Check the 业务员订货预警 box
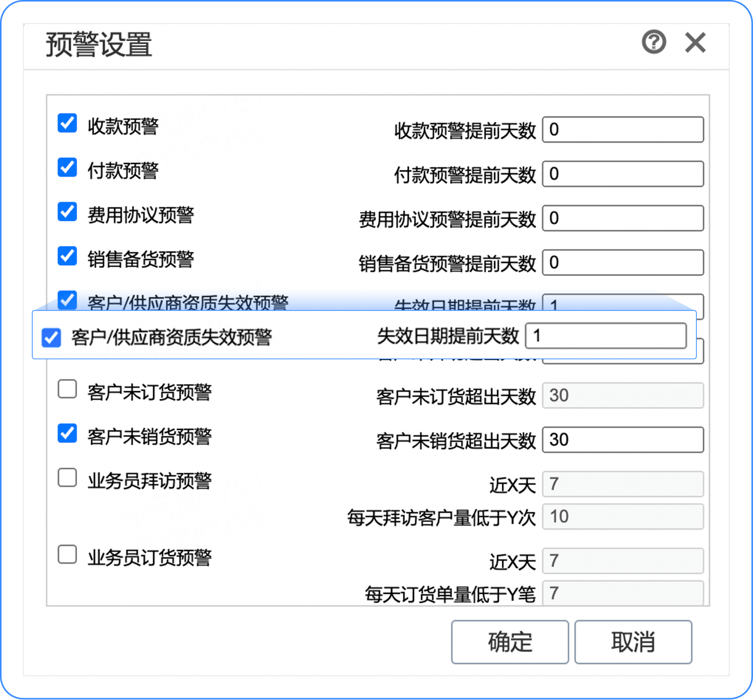 67,555
